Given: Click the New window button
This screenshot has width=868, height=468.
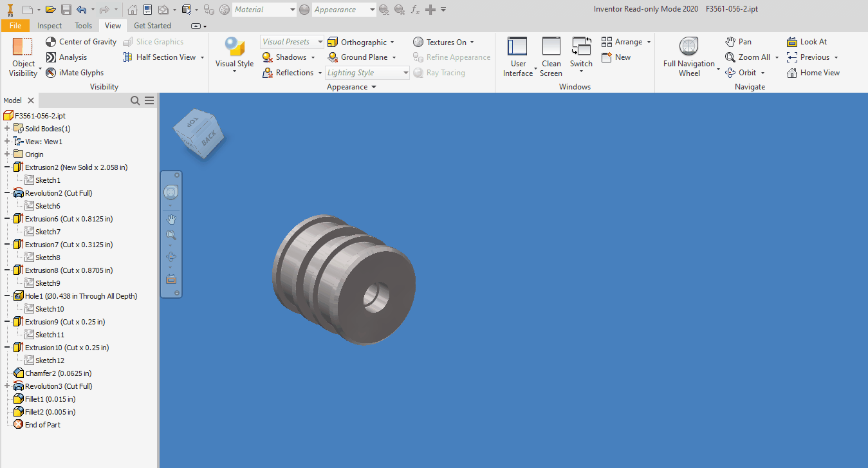Looking at the screenshot, I should point(616,57).
